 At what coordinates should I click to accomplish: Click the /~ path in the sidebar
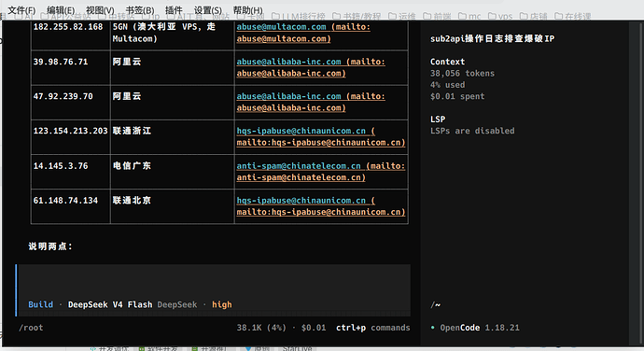(x=435, y=304)
